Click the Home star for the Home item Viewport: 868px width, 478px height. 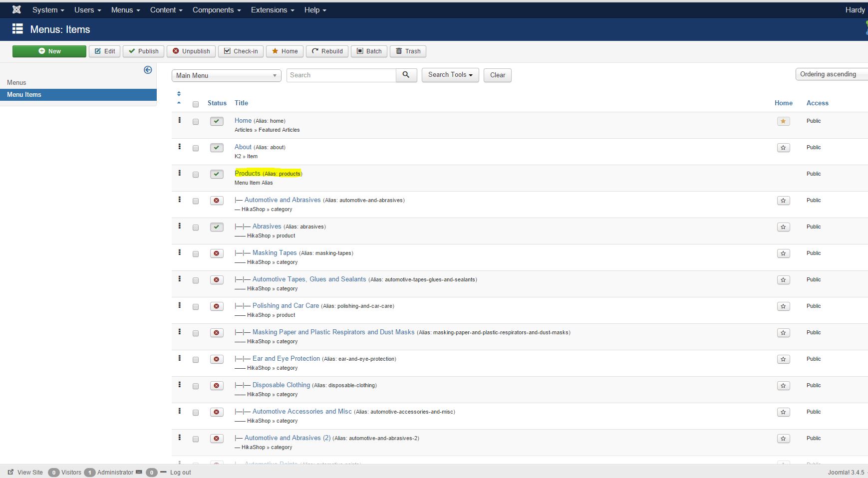783,121
